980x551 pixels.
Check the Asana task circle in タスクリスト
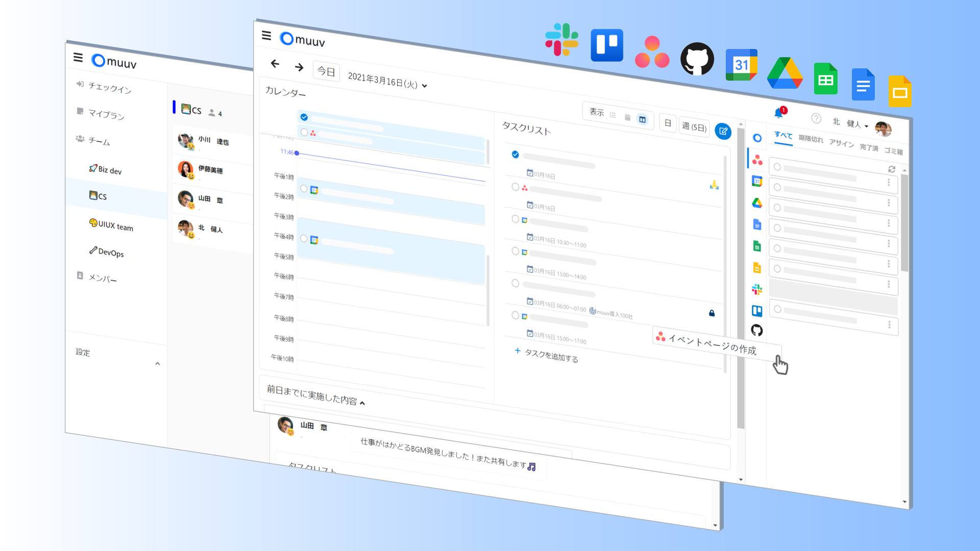click(515, 187)
